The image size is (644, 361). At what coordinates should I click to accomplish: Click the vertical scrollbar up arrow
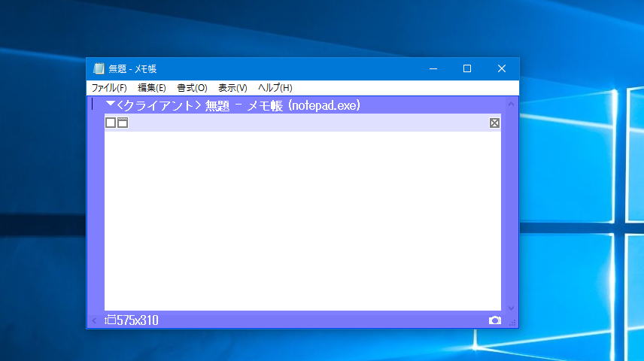pyautogui.click(x=511, y=104)
